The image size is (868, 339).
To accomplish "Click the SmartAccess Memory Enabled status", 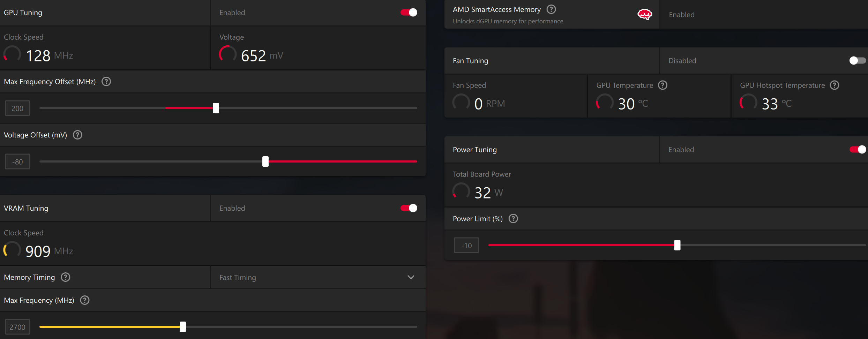I will pyautogui.click(x=682, y=15).
